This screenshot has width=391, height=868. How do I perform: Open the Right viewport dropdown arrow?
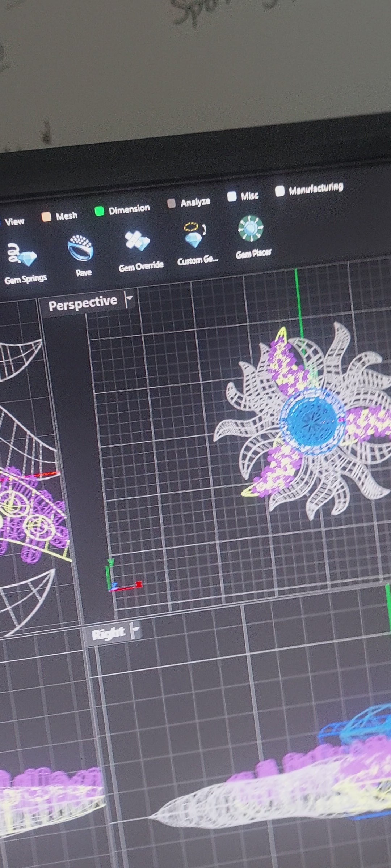pos(135,631)
